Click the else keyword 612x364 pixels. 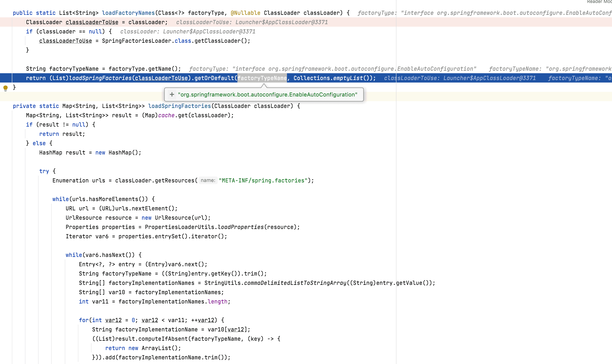pos(39,143)
